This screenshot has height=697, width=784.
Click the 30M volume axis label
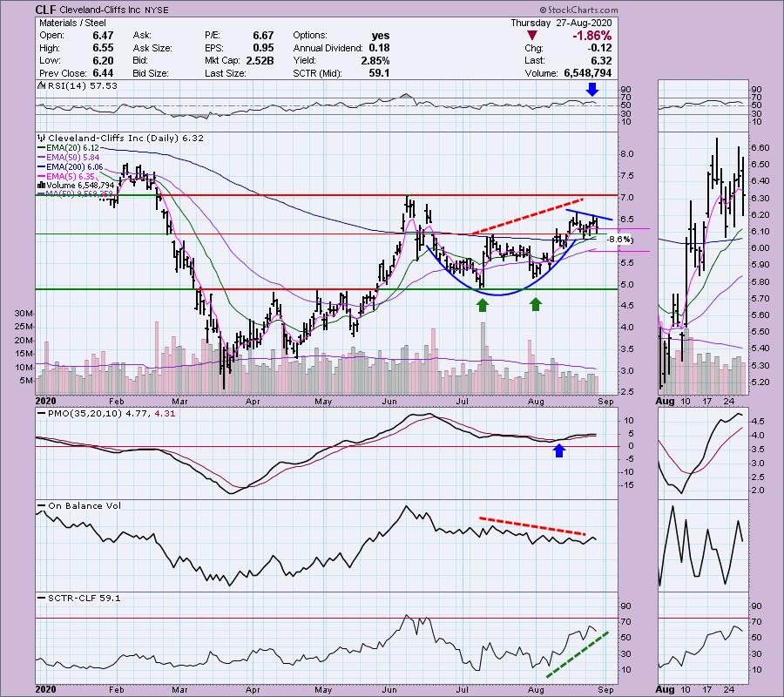coord(24,314)
